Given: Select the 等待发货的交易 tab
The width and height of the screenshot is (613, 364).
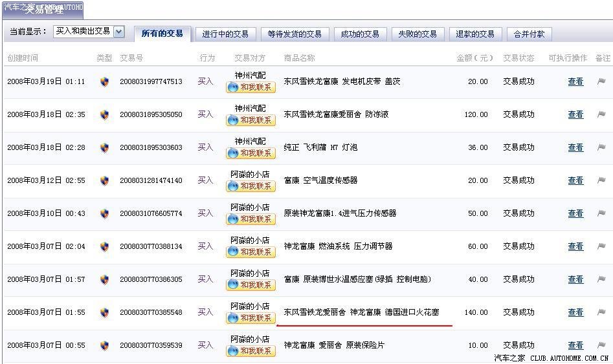Looking at the screenshot, I should [x=295, y=34].
